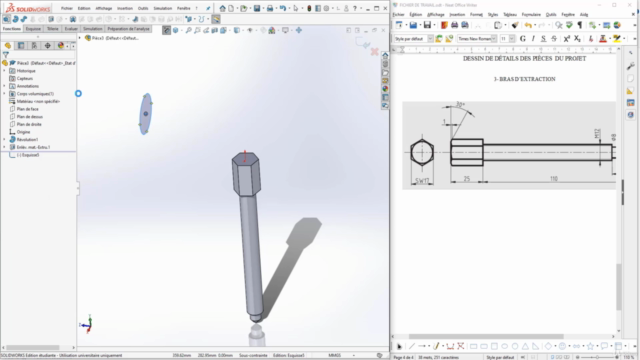Select Origine in feature tree
This screenshot has height=360, width=640.
(23, 132)
